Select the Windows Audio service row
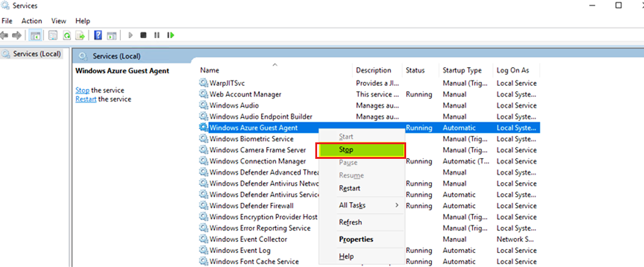The width and height of the screenshot is (644, 267). point(369,105)
